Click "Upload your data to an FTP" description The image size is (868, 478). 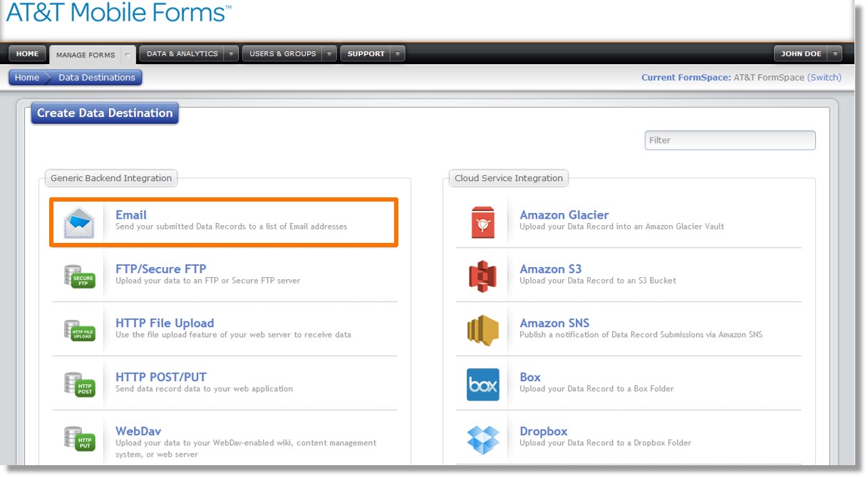(x=207, y=281)
